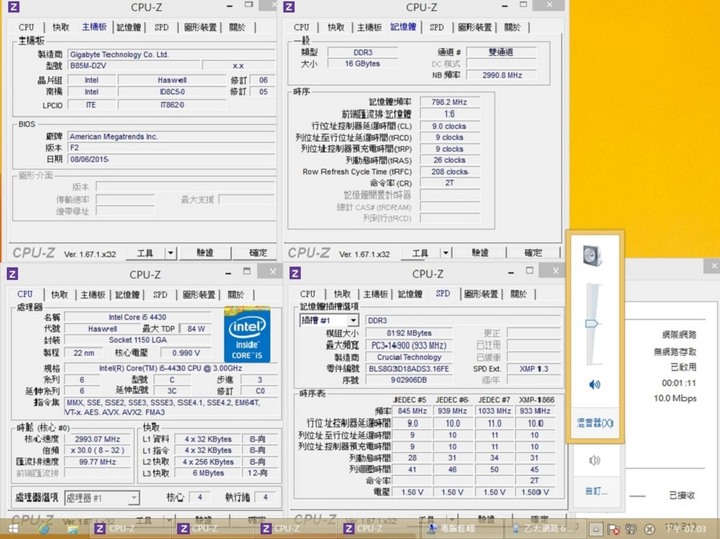Screen dimensions: 720x539
Task: Click 驗證 button in Memory window
Action: tap(480, 253)
